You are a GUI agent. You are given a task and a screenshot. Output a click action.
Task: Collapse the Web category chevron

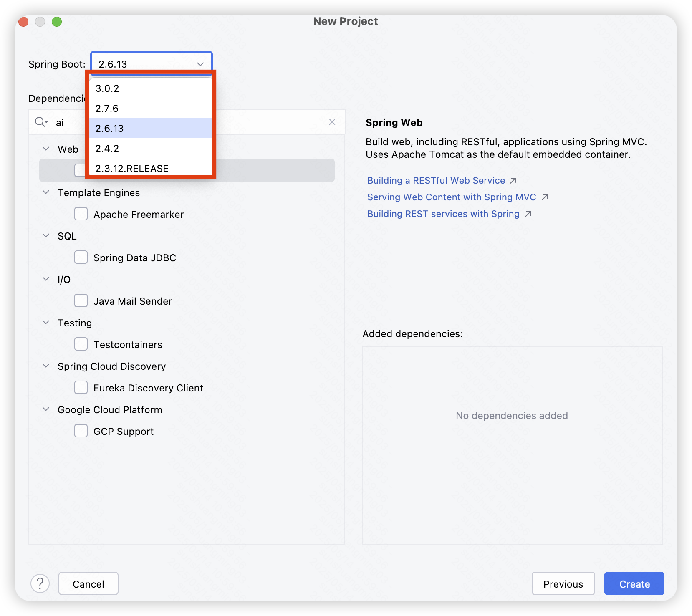point(46,149)
